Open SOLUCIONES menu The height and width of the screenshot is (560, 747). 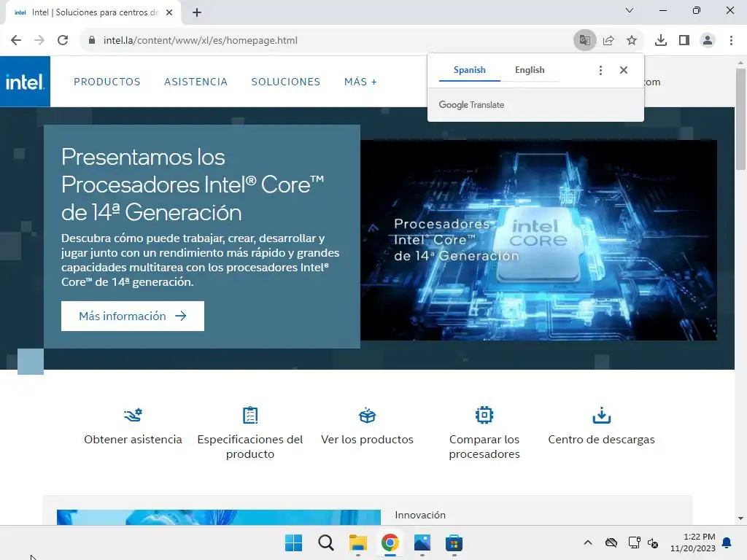coord(286,82)
